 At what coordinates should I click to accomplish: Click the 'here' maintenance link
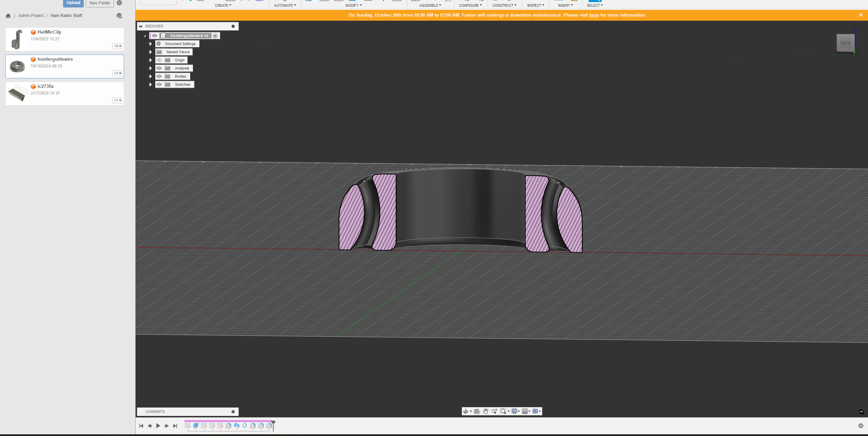[594, 15]
